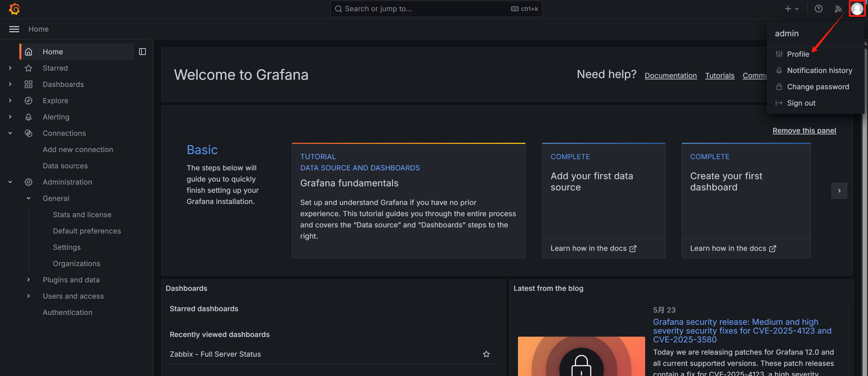The image size is (868, 376).
Task: Click the Add your first data source card
Action: pyautogui.click(x=603, y=200)
